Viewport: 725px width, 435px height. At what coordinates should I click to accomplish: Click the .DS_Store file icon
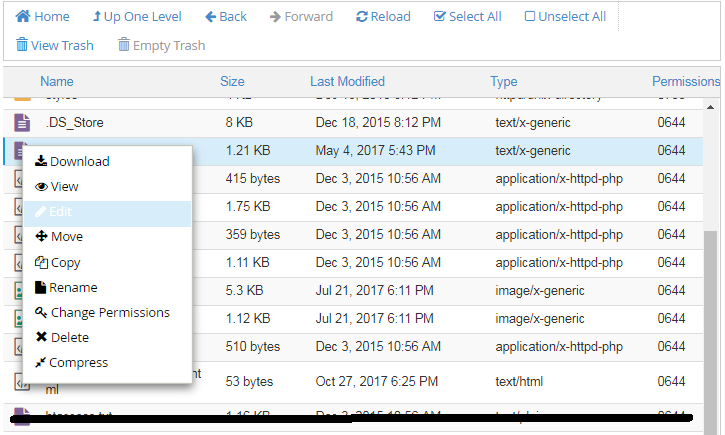22,123
